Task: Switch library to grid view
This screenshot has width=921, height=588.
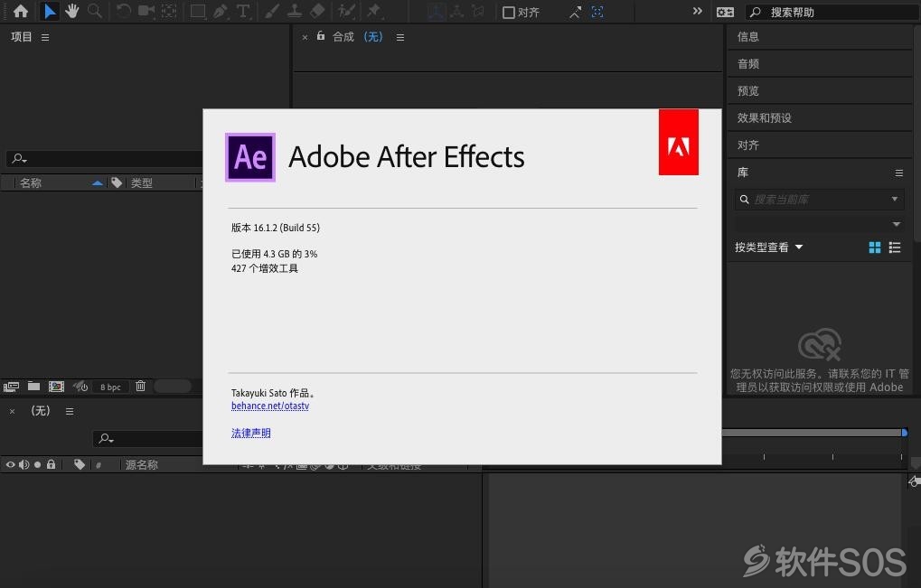Action: point(875,247)
